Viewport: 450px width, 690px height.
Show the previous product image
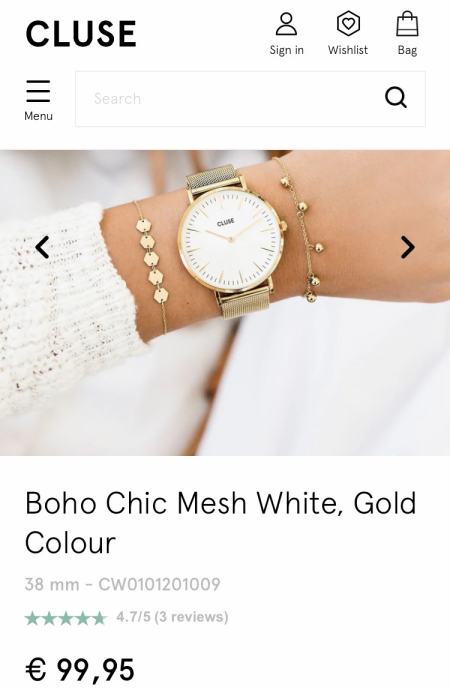[x=42, y=247]
